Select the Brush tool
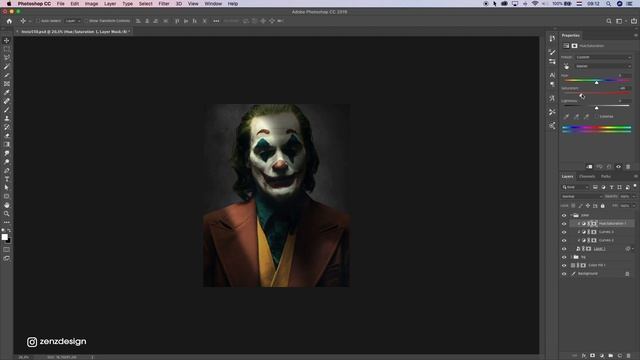Screen dimensions: 640x360 click(x=7, y=110)
